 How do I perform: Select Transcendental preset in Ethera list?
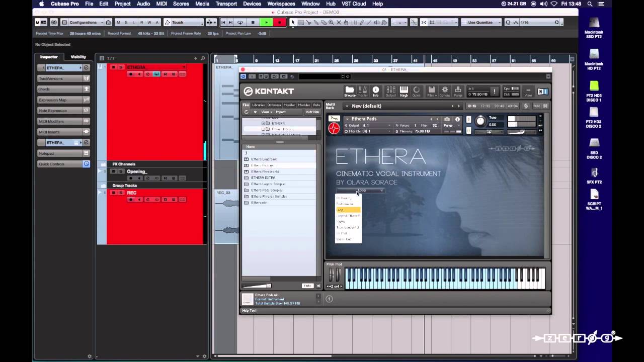tap(348, 227)
